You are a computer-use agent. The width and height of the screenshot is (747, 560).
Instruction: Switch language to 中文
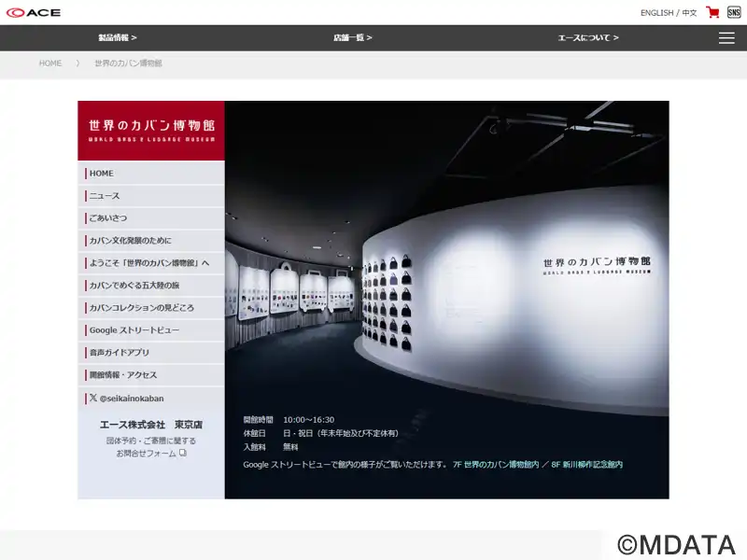pos(689,13)
